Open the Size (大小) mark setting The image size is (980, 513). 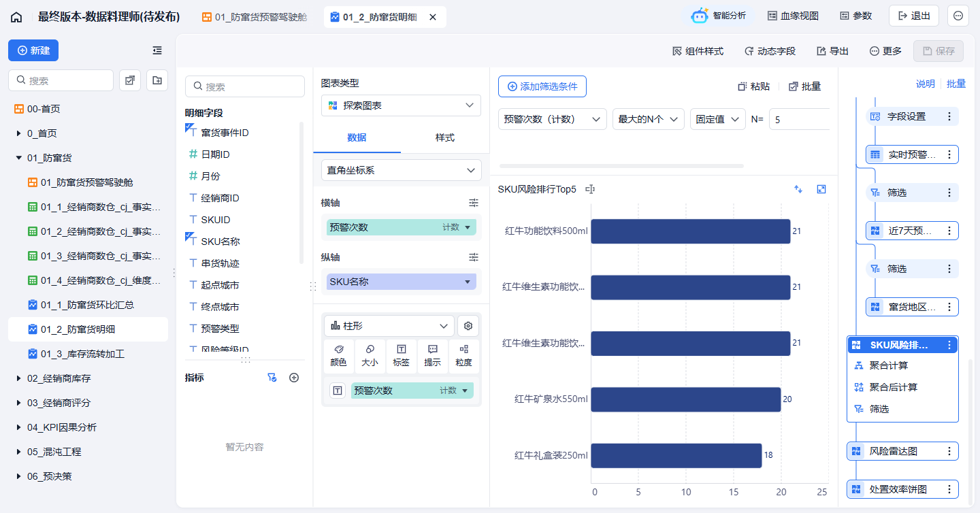tap(370, 357)
